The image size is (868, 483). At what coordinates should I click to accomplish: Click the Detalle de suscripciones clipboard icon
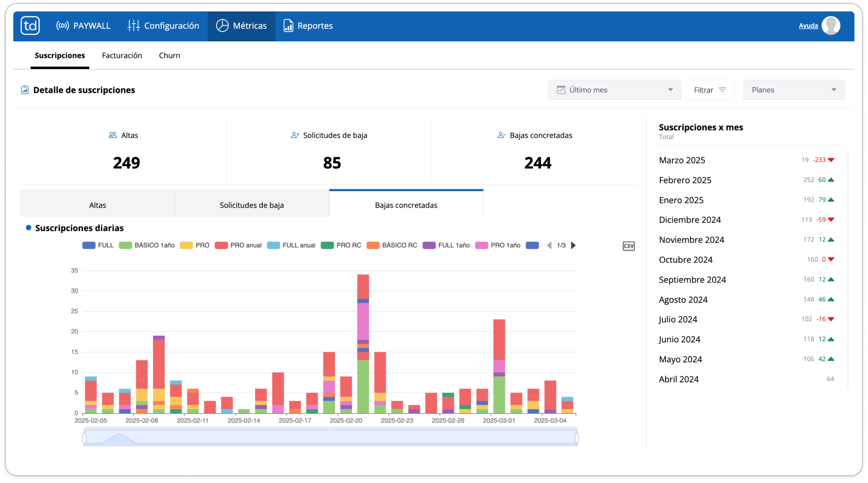[x=25, y=90]
